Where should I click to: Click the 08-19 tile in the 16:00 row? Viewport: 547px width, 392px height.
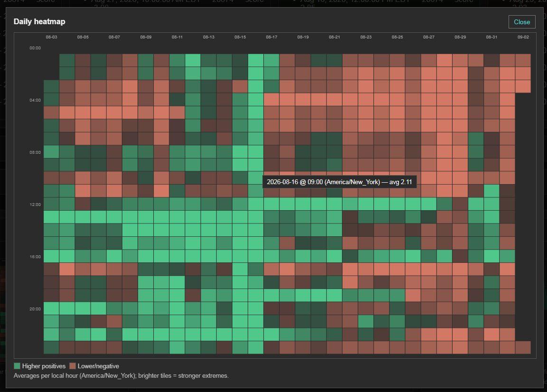pos(303,256)
